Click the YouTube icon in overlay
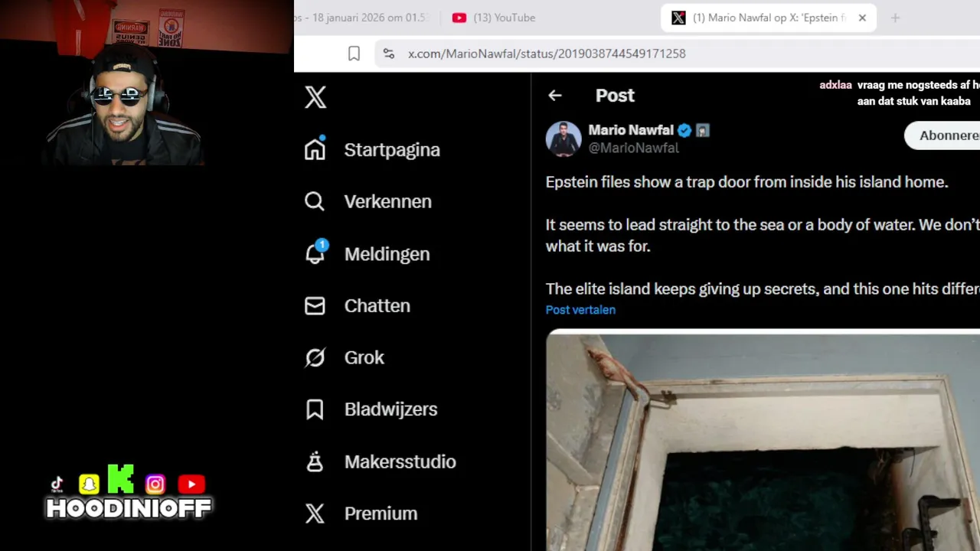The width and height of the screenshot is (980, 551). [x=191, y=484]
